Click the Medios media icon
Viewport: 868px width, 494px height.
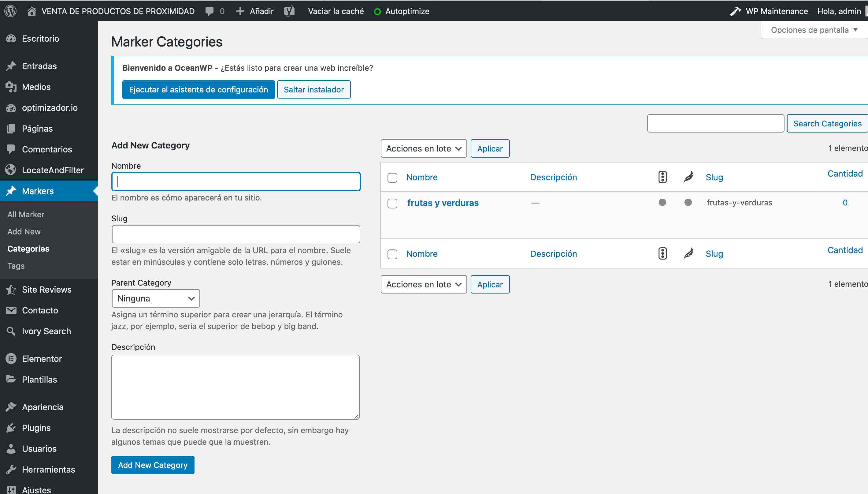click(11, 87)
